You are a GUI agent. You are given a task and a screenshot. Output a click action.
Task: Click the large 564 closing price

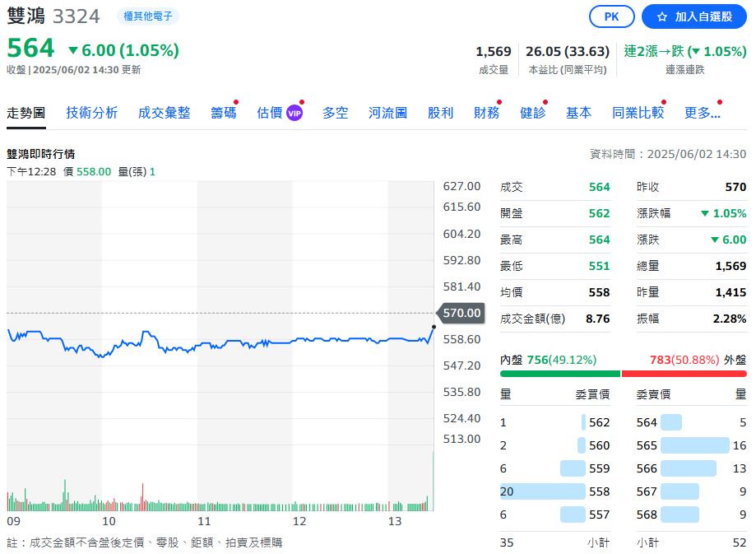31,48
